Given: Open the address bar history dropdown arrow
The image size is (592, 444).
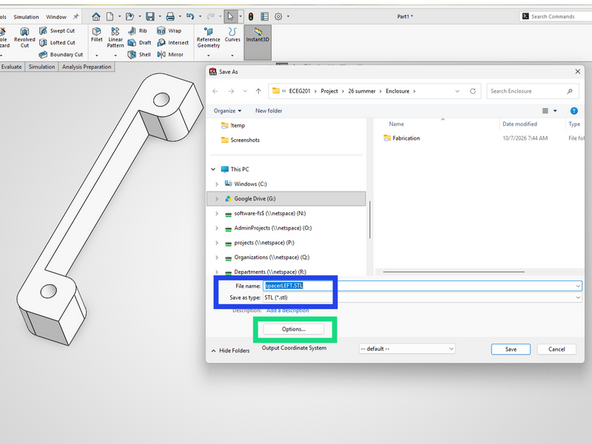Looking at the screenshot, I should 457,91.
